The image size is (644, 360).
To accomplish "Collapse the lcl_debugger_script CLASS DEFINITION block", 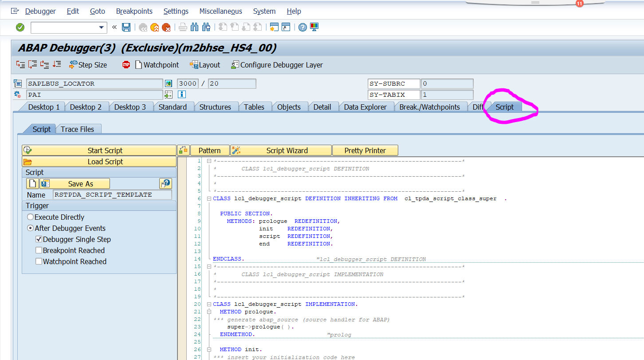I will point(208,198).
